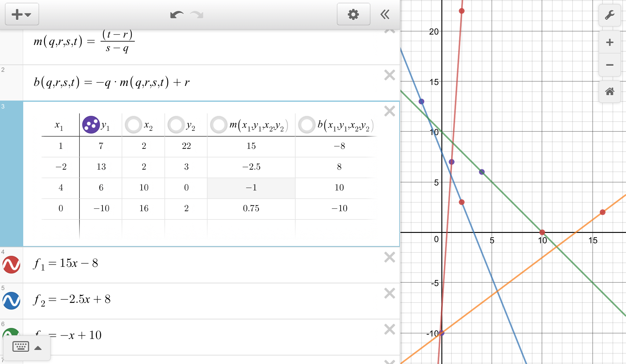The height and width of the screenshot is (364, 626).
Task: Select the table cell with 0.75
Action: point(251,208)
